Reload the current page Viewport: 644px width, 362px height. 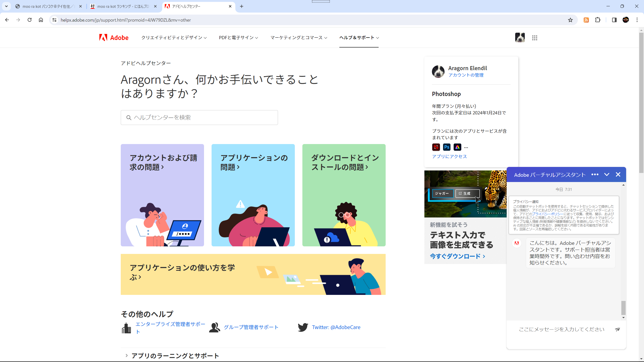tap(29, 20)
